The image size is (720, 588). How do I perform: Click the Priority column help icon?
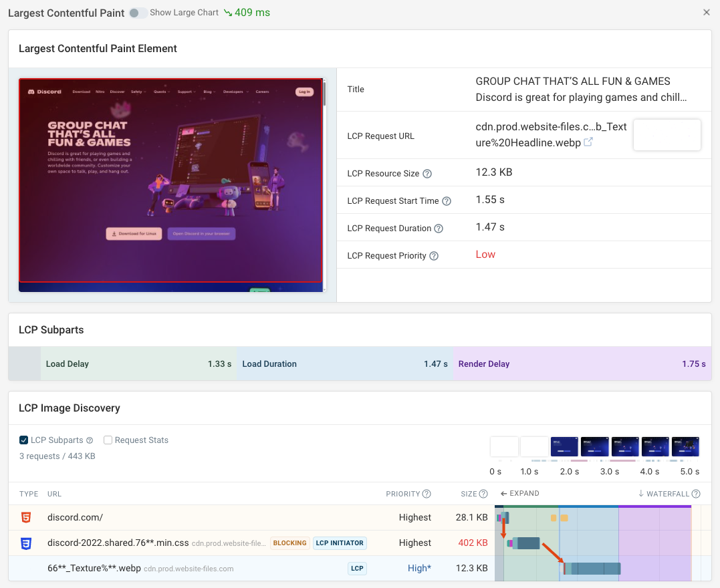427,494
